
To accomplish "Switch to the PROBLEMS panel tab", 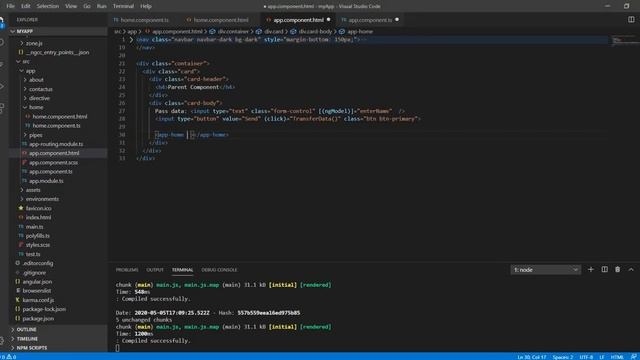I will [127, 270].
